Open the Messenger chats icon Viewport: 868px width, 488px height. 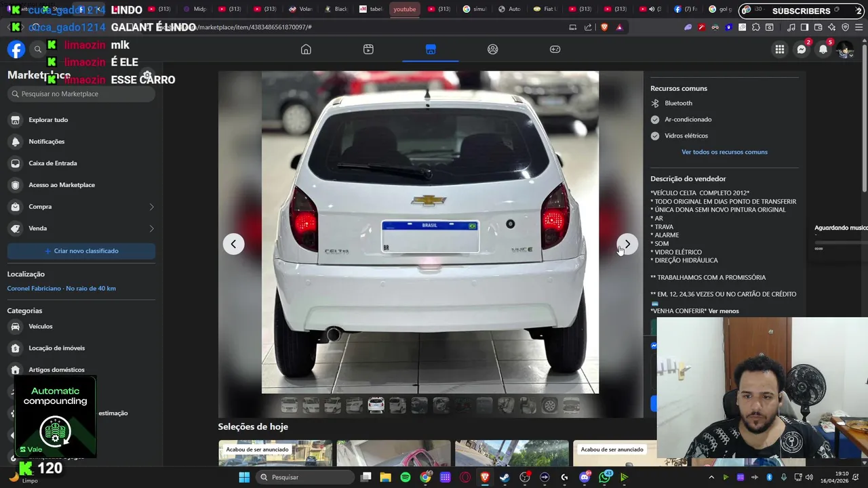pyautogui.click(x=802, y=49)
